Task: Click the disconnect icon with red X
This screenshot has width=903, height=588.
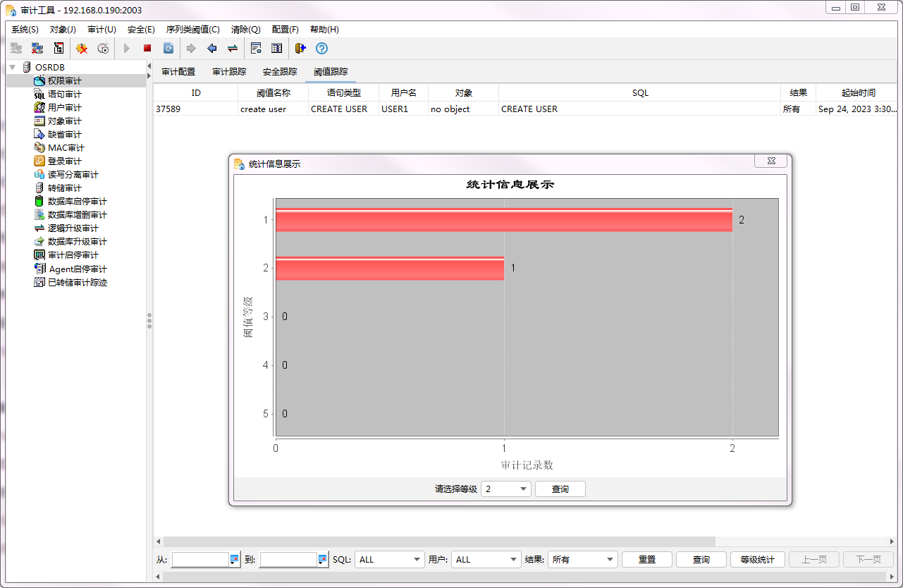Action: pos(37,49)
